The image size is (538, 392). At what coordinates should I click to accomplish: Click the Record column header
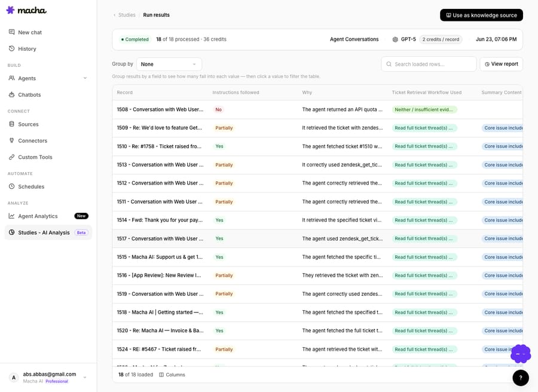coord(124,93)
